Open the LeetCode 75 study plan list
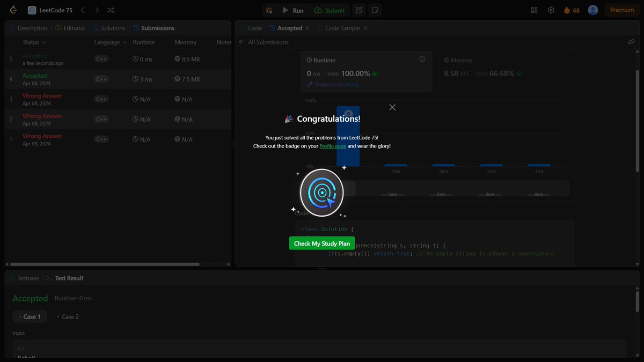This screenshot has height=362, width=644. click(50, 10)
